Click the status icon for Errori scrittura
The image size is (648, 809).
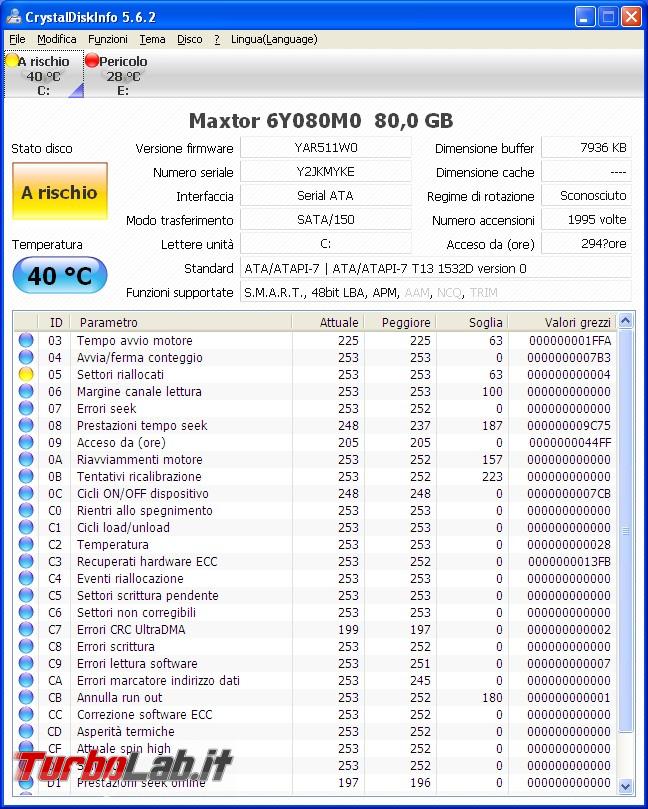point(26,646)
